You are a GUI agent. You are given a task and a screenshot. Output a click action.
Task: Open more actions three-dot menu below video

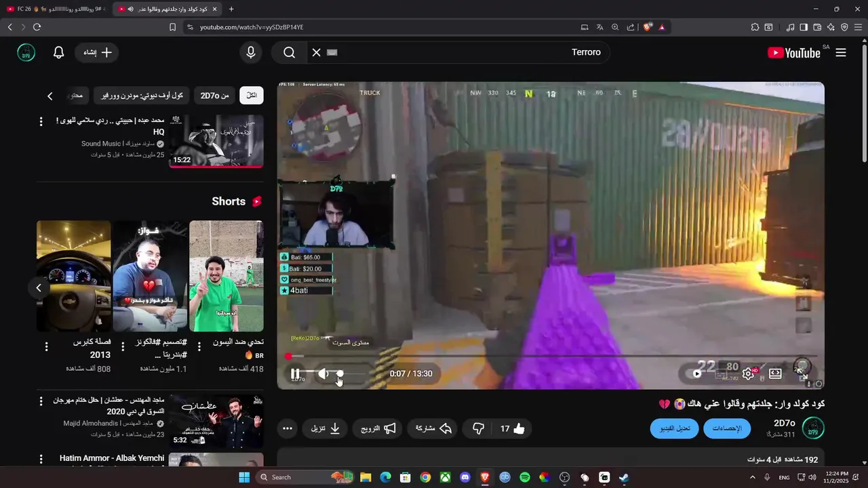click(x=288, y=428)
